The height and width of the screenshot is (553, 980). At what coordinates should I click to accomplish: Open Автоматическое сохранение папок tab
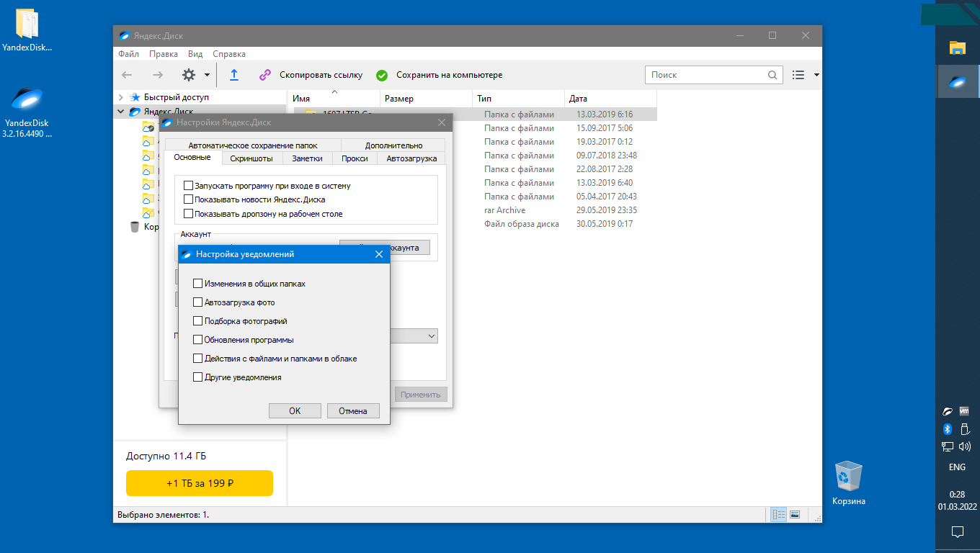click(x=253, y=145)
